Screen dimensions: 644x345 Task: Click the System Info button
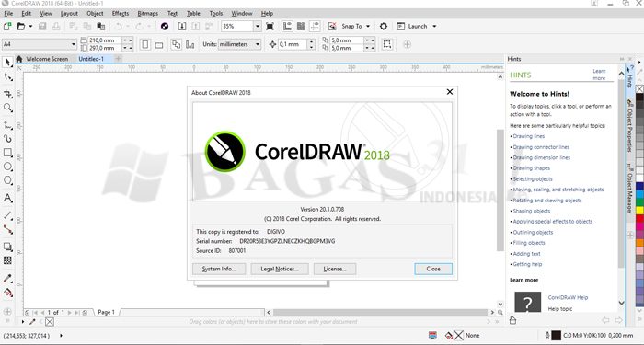(219, 269)
